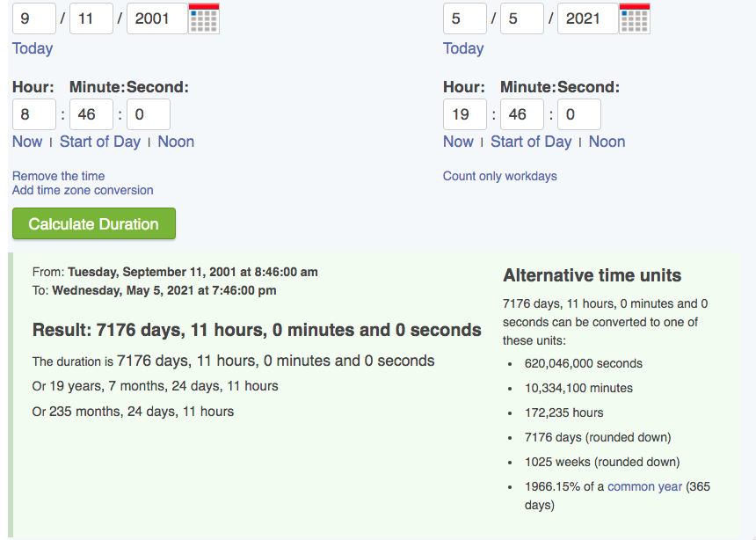Click the line 'Or 19 years, 7 months, 24 days'
Image resolution: width=756 pixels, height=540 pixels.
click(x=156, y=386)
